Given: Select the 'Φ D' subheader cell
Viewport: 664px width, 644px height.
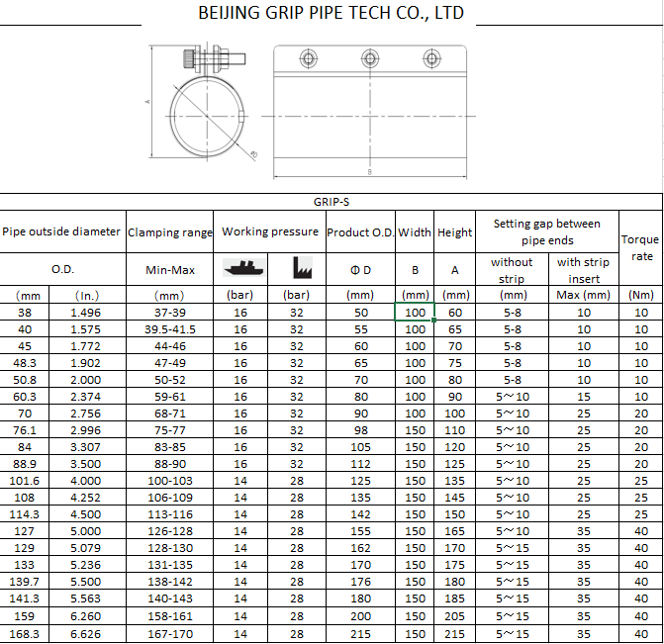Looking at the screenshot, I should pos(361,269).
